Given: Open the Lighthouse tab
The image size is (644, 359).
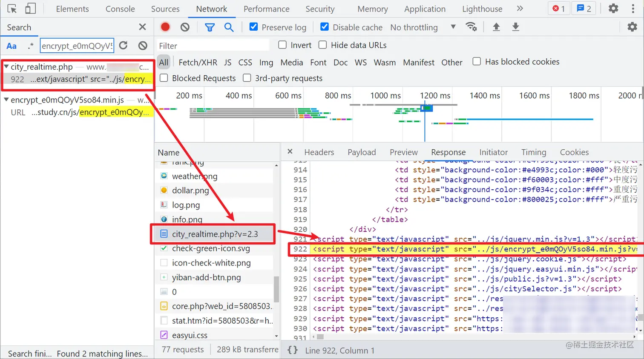Looking at the screenshot, I should [x=482, y=9].
